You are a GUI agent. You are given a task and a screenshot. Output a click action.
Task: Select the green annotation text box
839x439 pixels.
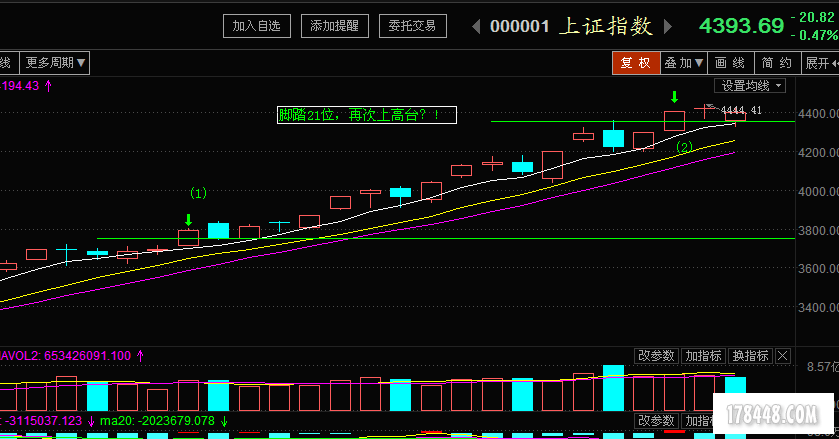tap(366, 116)
